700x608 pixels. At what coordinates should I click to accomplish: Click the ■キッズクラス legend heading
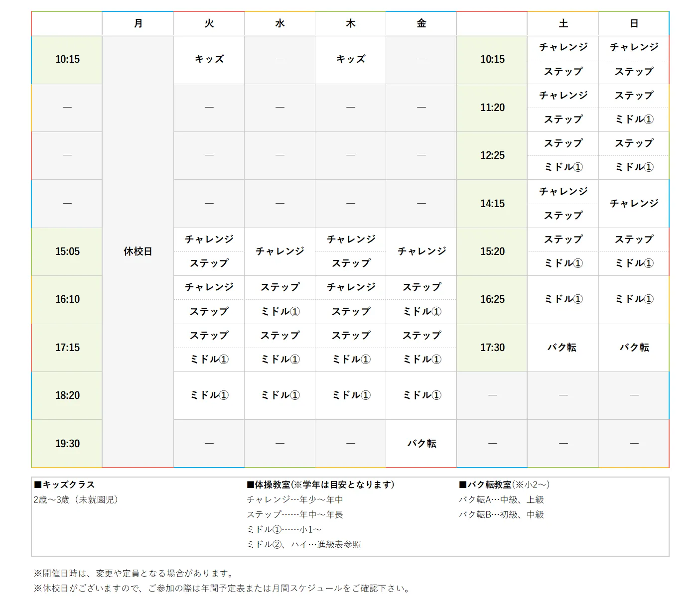pyautogui.click(x=64, y=485)
